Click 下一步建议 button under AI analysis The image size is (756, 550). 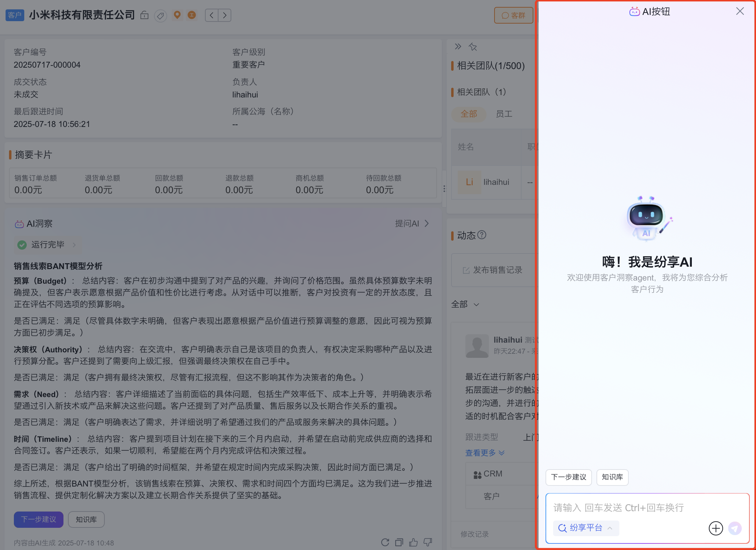pos(38,519)
